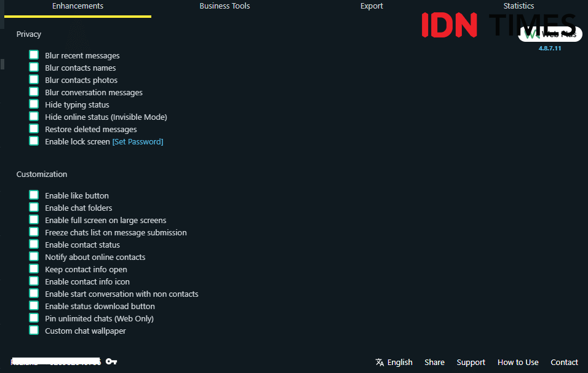Image resolution: width=588 pixels, height=373 pixels.
Task: Click the WA Web Plus logo
Action: (549, 34)
